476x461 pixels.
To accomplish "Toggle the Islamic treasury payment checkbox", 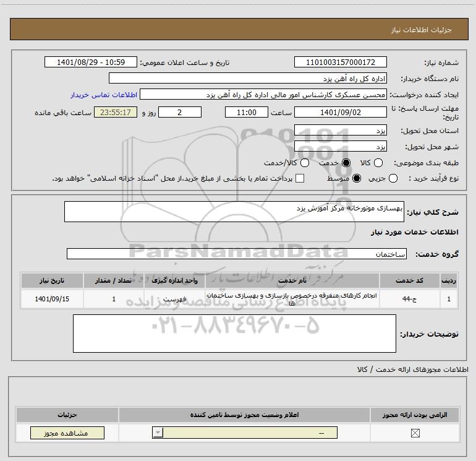I will point(300,178).
